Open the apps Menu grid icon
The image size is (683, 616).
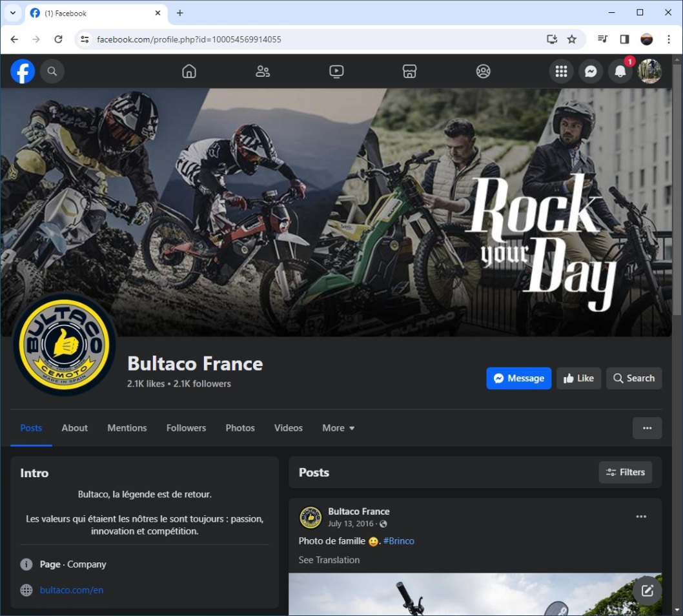(x=561, y=71)
